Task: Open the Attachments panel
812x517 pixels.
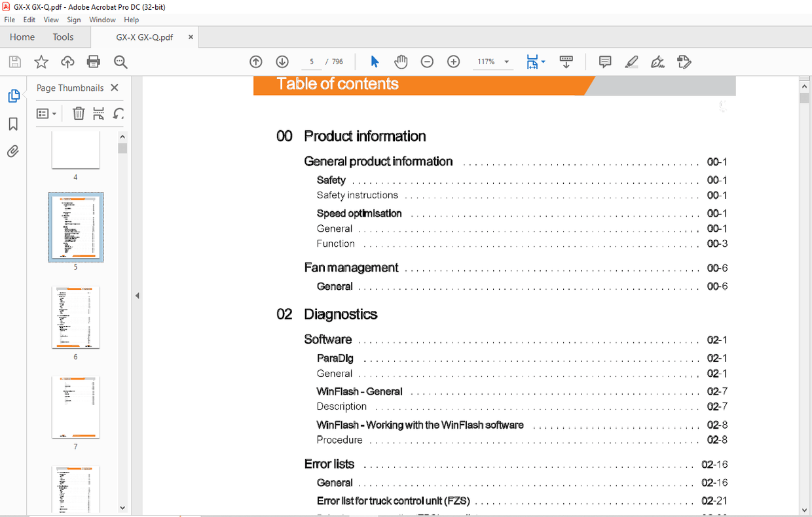Action: click(x=12, y=151)
